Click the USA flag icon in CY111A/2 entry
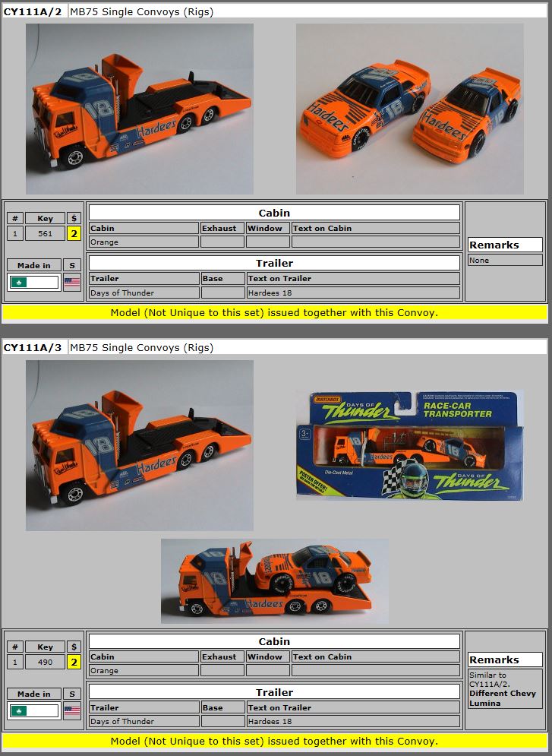 click(x=72, y=283)
